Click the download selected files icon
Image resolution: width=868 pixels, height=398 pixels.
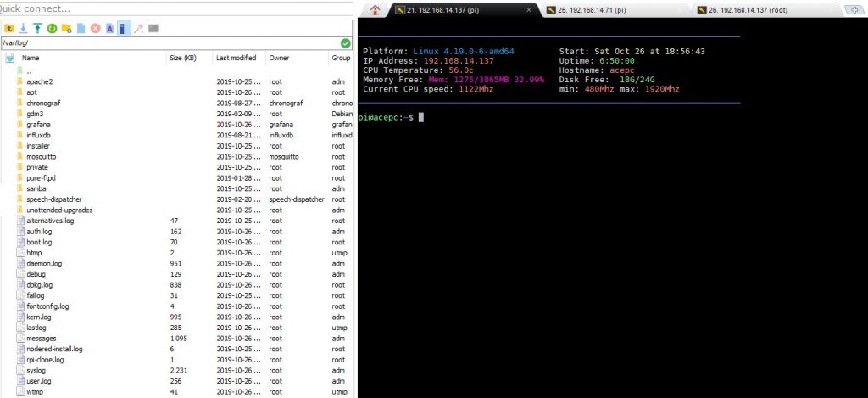pos(24,28)
